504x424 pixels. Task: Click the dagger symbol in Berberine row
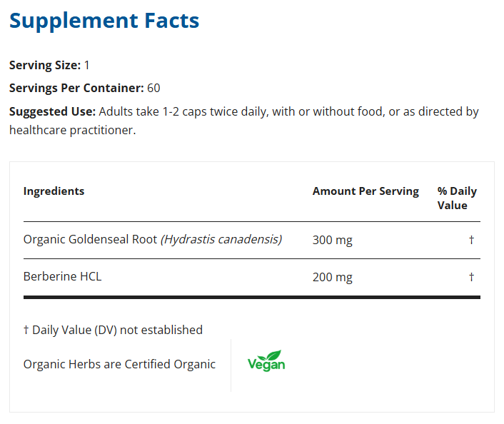(471, 278)
